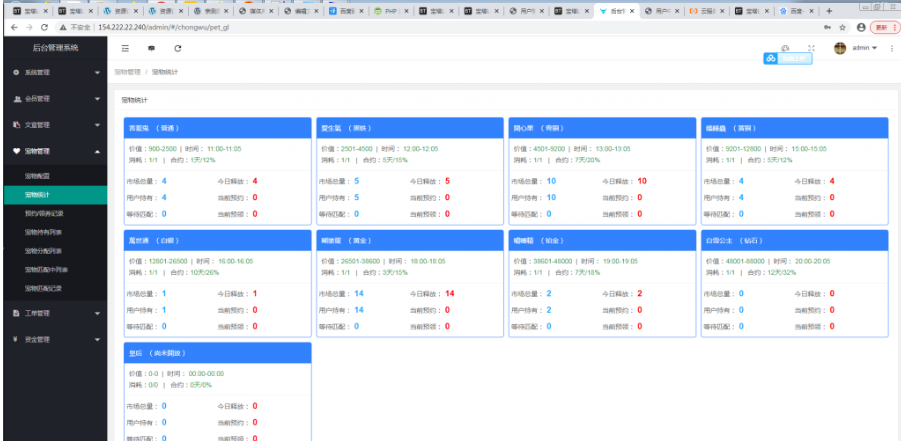Collapse the 宠物管理 sidebar section
901x441 pixels.
[x=55, y=151]
